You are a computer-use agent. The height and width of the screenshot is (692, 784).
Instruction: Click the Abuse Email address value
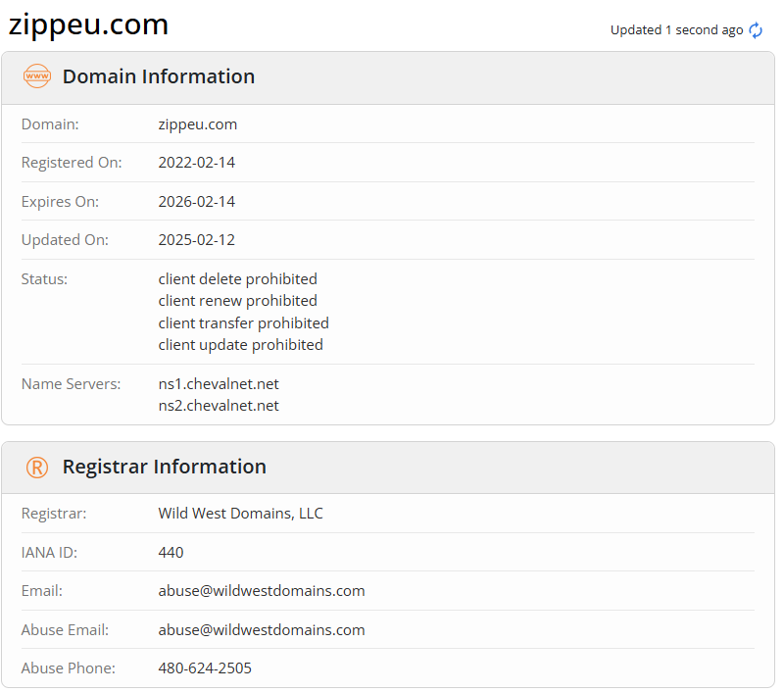[x=262, y=629]
